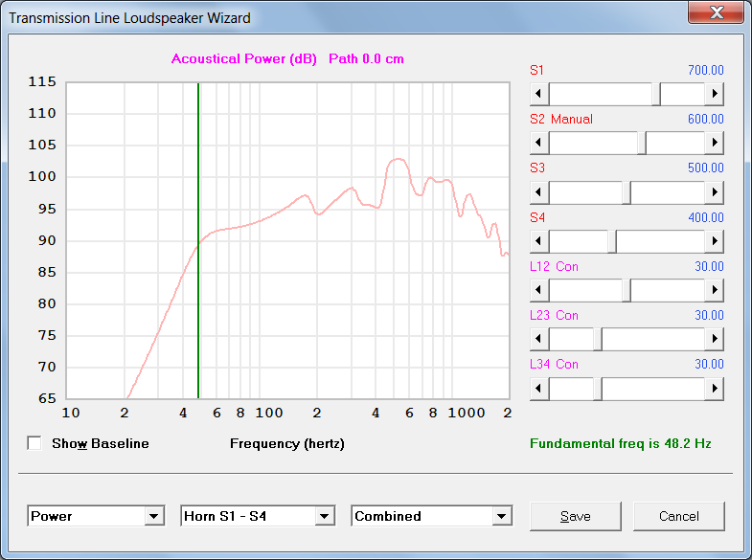Click the L34 Con label
The image size is (752, 560).
554,364
